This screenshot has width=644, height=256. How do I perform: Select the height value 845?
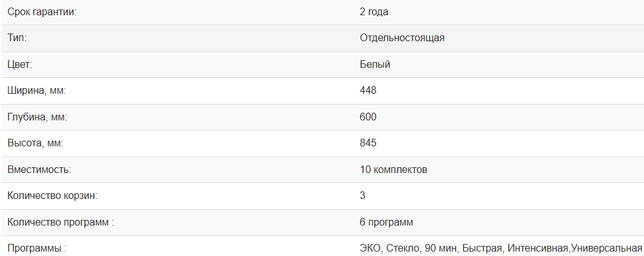coord(368,143)
